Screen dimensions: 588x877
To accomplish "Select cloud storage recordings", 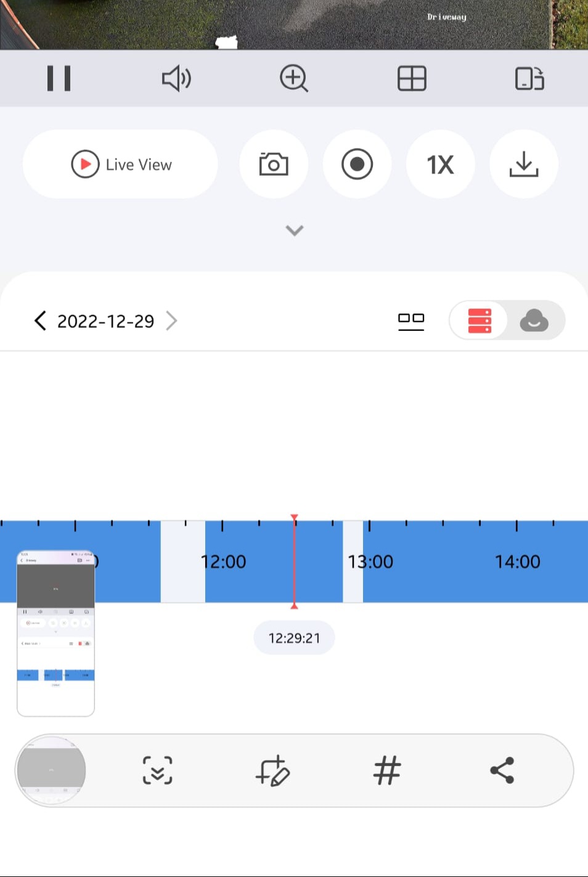I will click(534, 320).
